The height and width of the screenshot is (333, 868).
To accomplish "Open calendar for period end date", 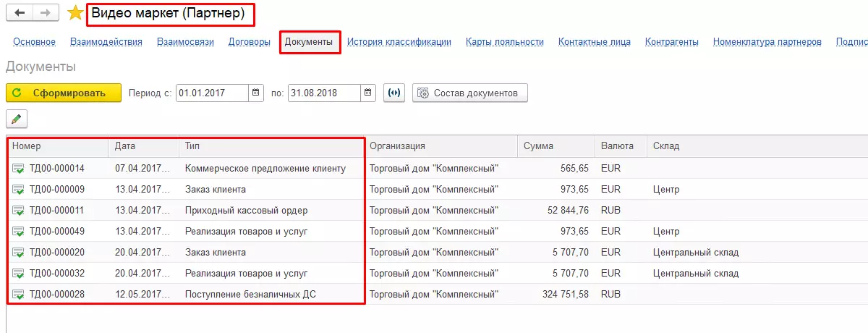I will point(368,93).
